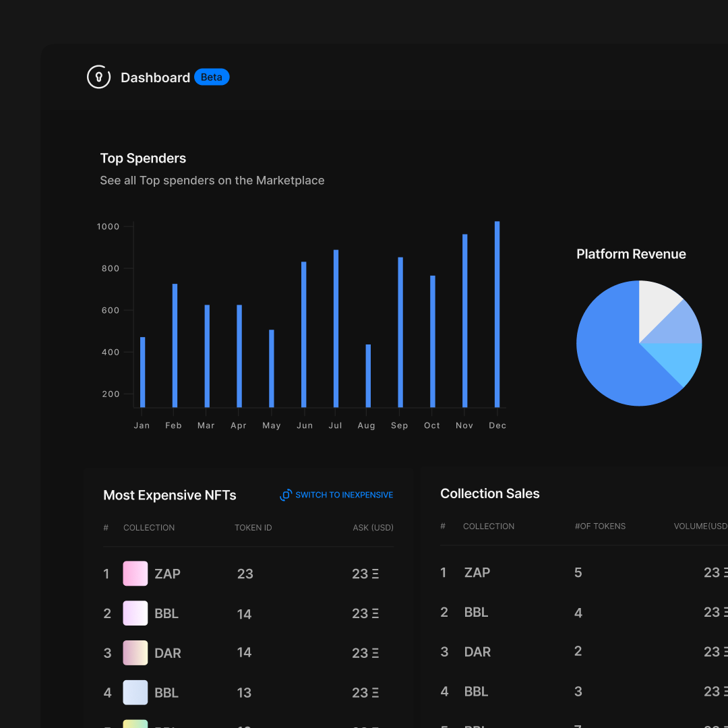728x728 pixels.
Task: Click the pink ZAP collection thumbnail
Action: click(135, 574)
